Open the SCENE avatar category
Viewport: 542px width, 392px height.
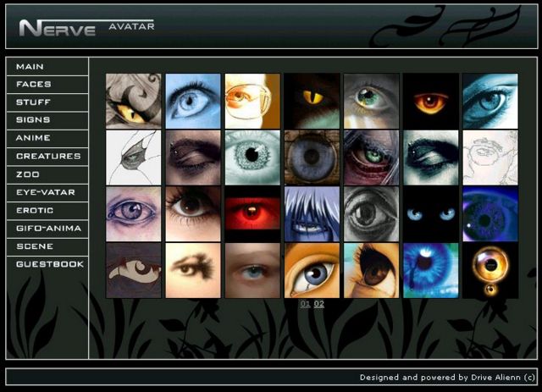click(x=47, y=246)
